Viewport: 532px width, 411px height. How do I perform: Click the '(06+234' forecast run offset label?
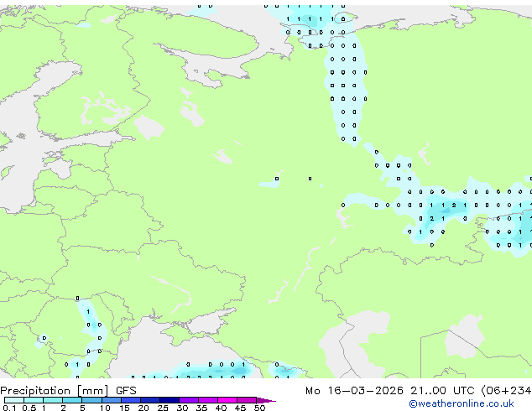506,391
